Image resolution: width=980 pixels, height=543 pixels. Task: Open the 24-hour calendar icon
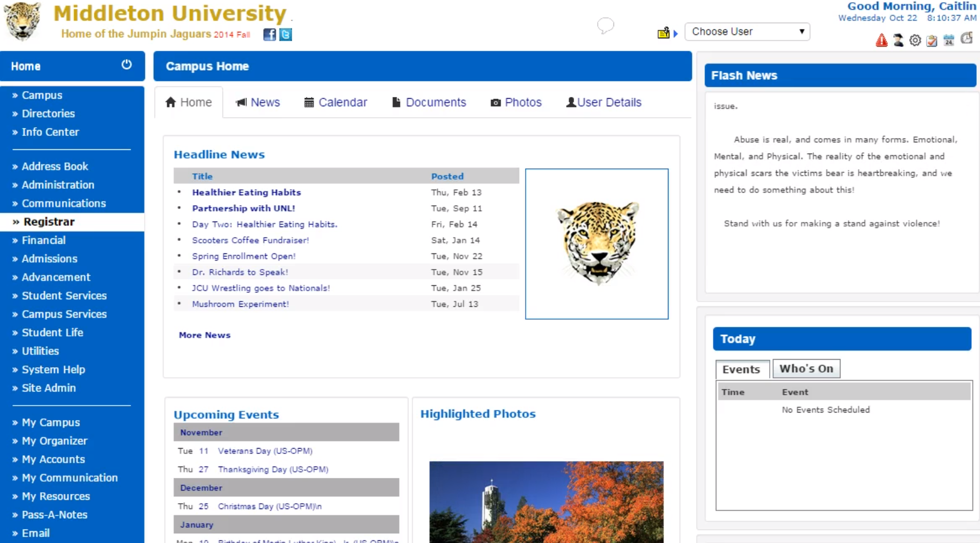click(948, 40)
